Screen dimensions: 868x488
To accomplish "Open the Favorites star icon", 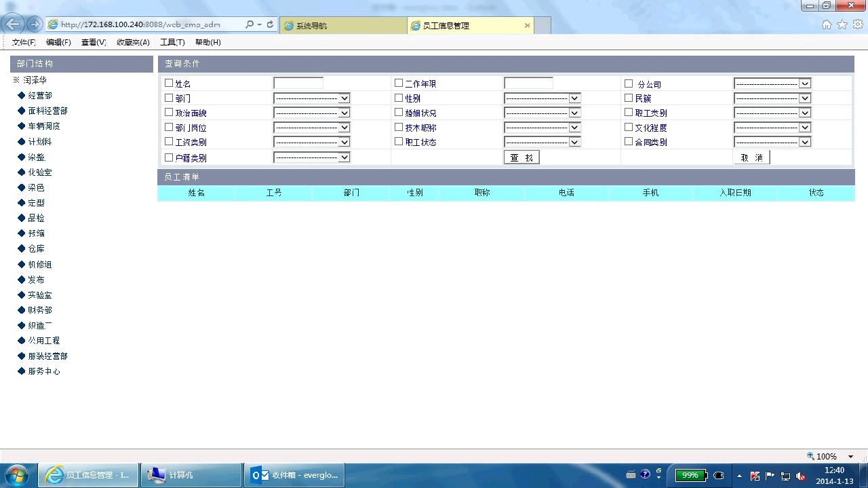I will pos(842,24).
